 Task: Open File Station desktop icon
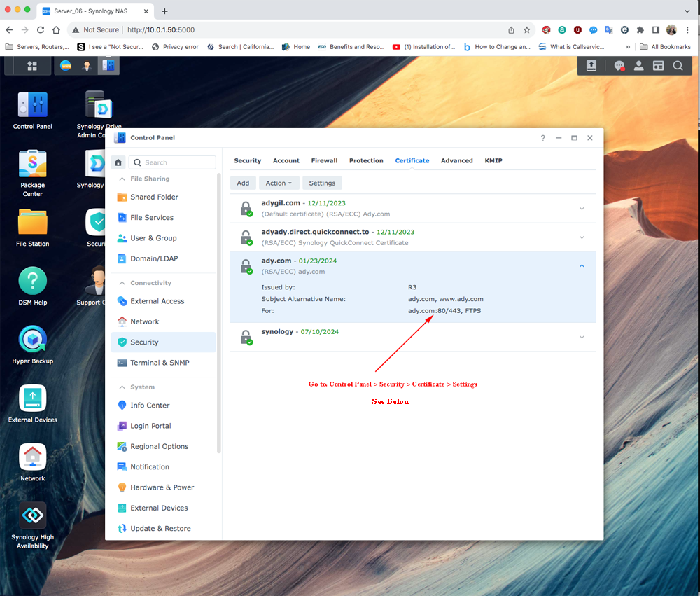click(32, 223)
